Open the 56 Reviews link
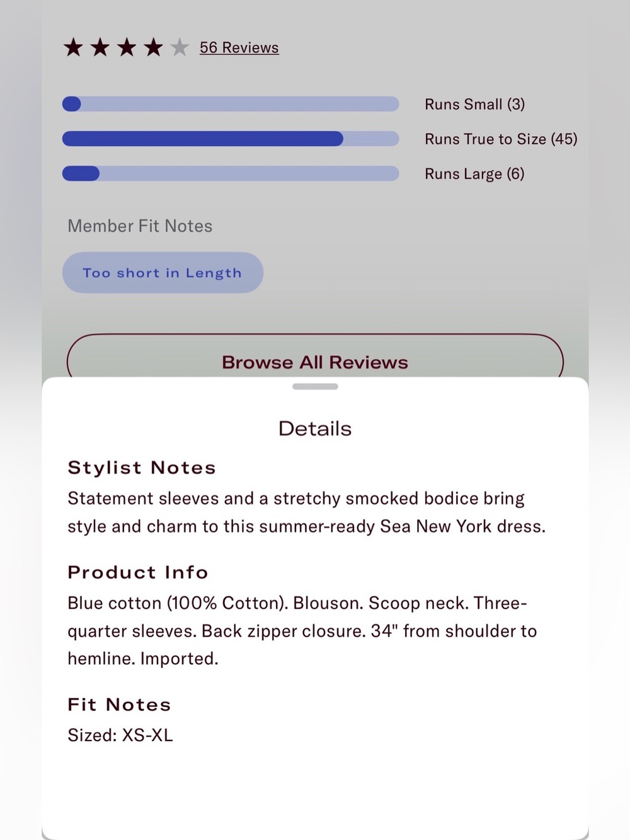Screen dimensions: 630x840 point(239,48)
